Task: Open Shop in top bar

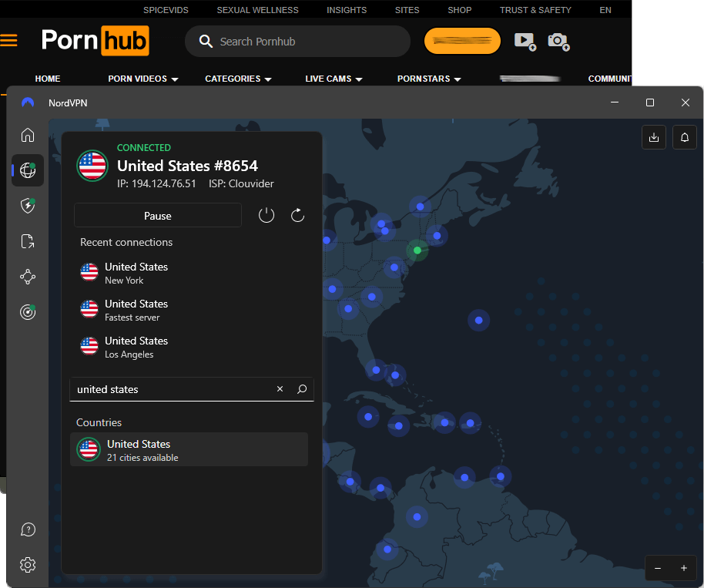Action: click(459, 10)
